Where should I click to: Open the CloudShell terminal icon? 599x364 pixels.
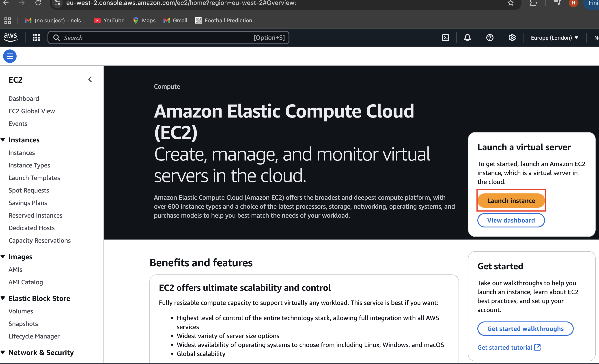(445, 38)
